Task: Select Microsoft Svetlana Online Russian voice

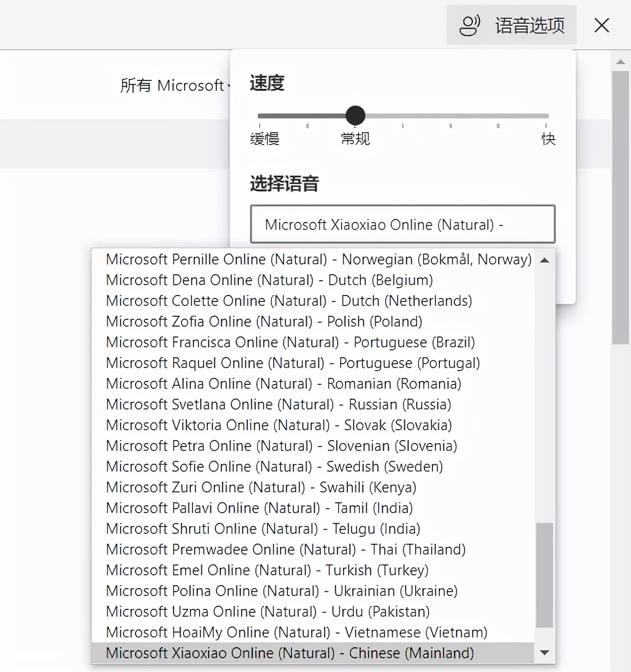Action: point(278,404)
